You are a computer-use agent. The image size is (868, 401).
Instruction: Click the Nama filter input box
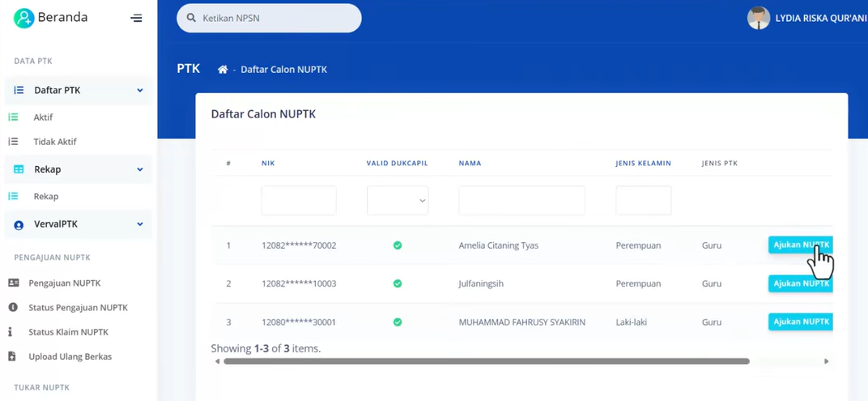[x=522, y=201]
